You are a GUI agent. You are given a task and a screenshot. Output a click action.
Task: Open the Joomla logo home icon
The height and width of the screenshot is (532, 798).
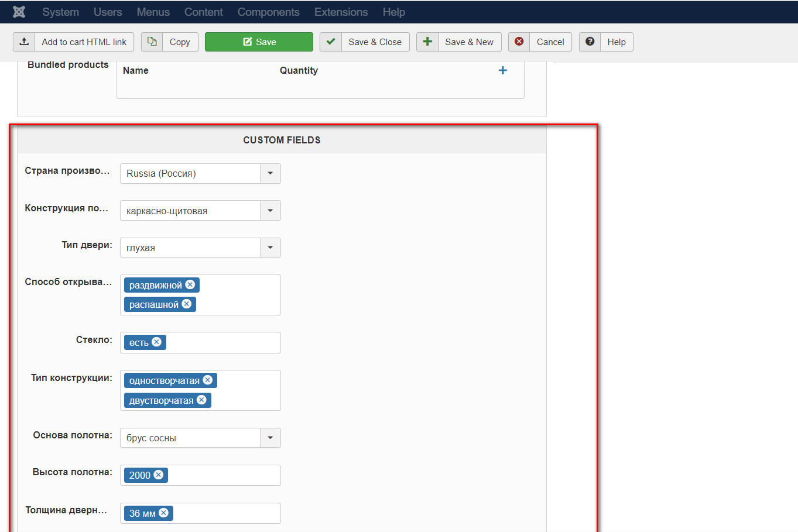tap(19, 12)
